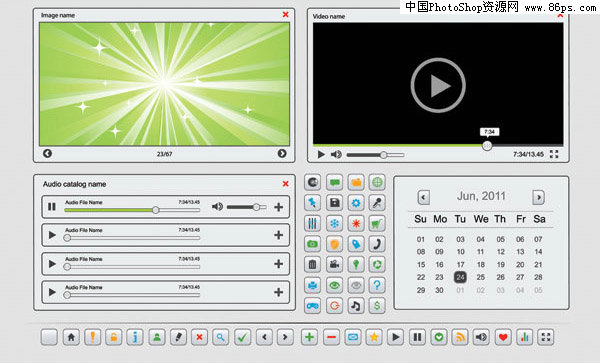
Task: Select the music note icon
Action: point(356,306)
